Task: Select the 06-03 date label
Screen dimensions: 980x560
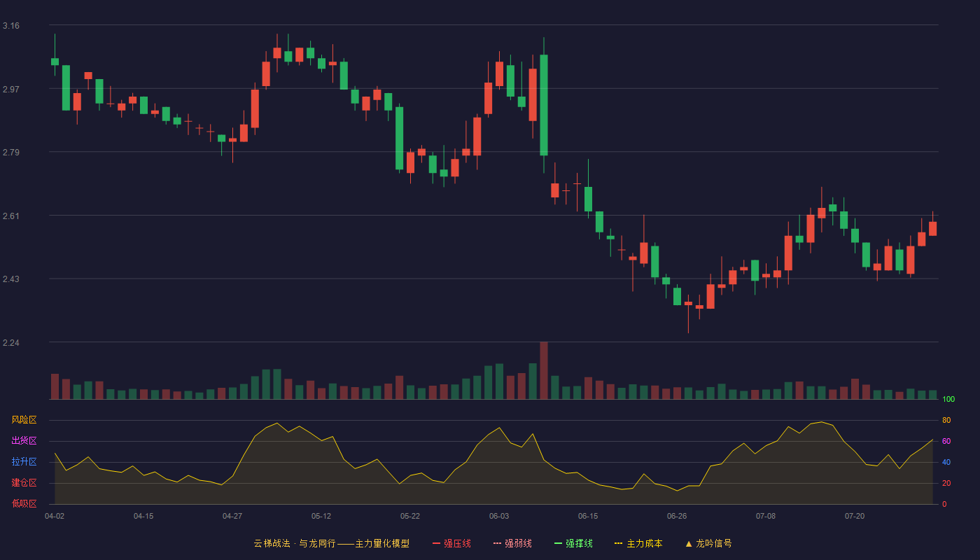Action: [x=499, y=516]
